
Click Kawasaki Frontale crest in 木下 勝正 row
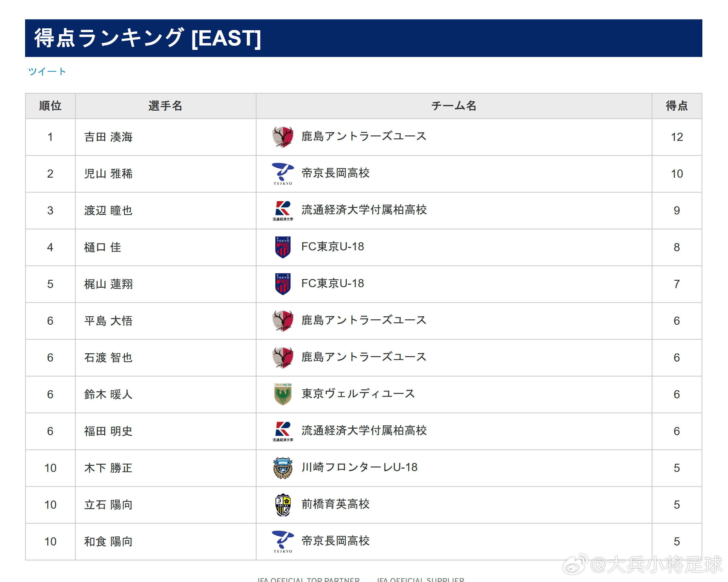(x=283, y=468)
